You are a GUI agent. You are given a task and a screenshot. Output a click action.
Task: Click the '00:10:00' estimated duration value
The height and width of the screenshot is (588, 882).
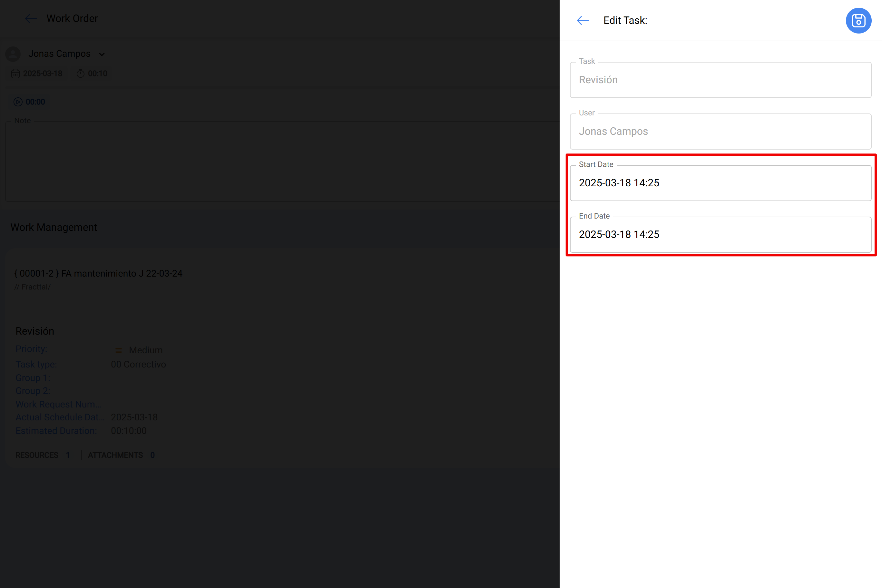129,431
